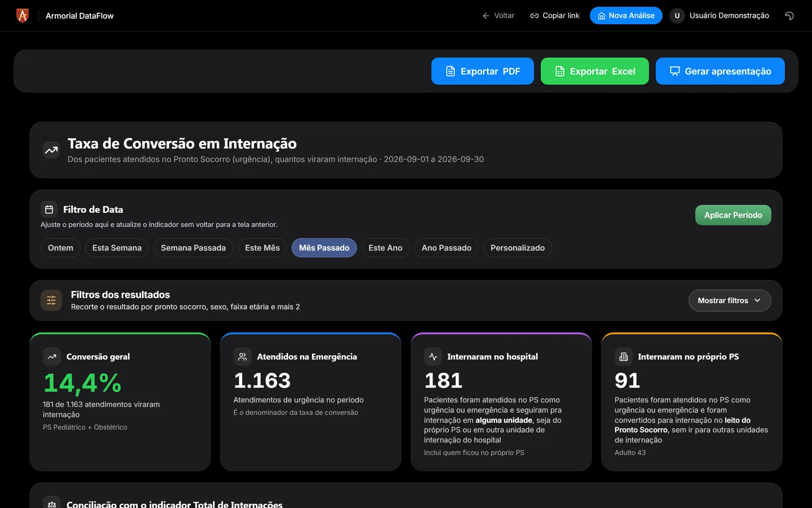Apply the period with Aplicar Período
Screen dimensions: 812x508
[x=733, y=215]
